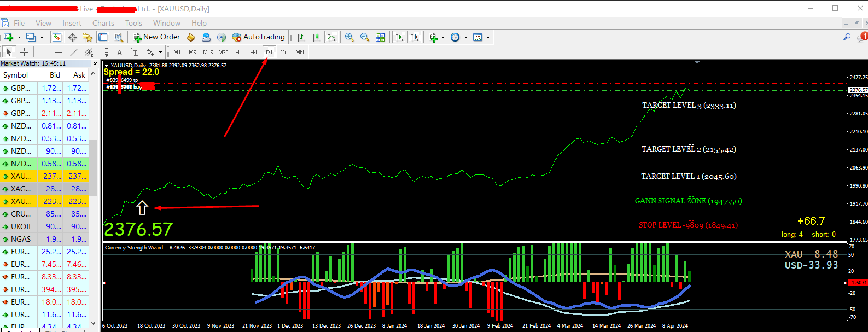Toggle the AutoTrading button

pos(258,37)
